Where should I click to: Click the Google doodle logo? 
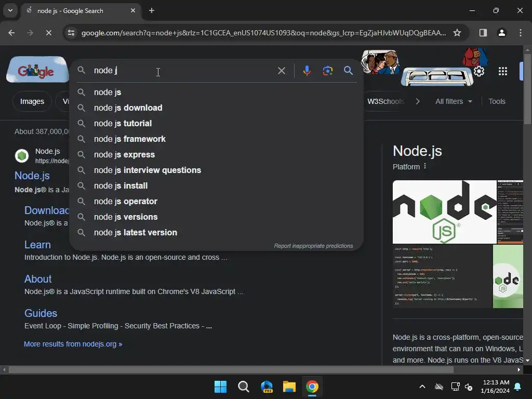tap(37, 70)
